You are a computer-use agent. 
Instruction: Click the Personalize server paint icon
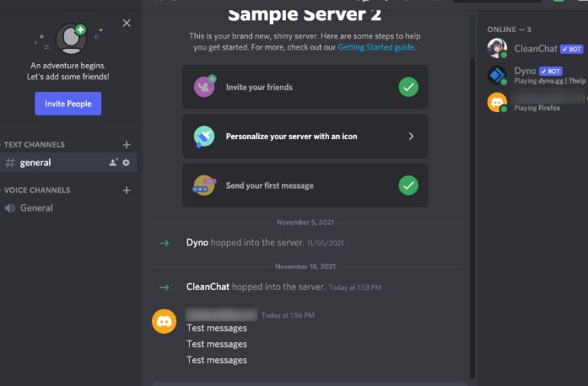204,137
